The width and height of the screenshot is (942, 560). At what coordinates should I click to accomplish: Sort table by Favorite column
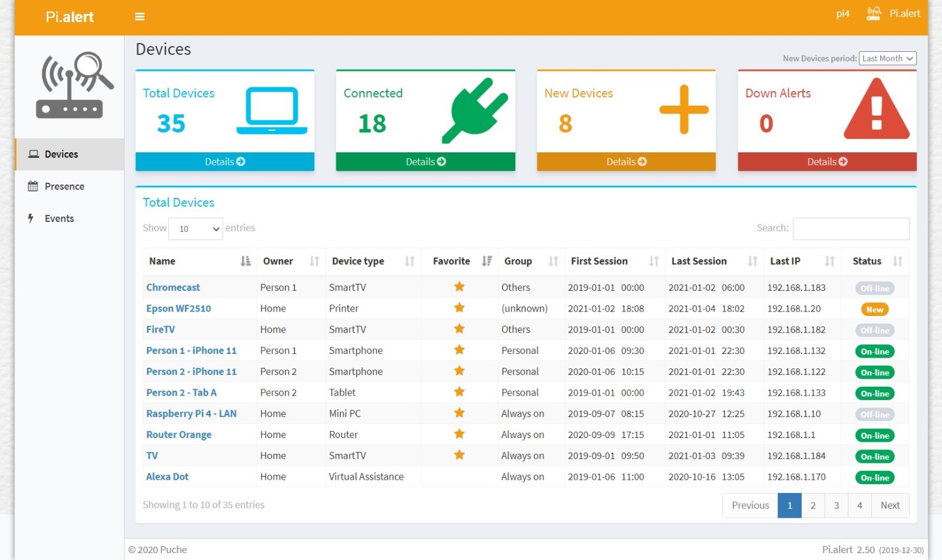[x=486, y=261]
